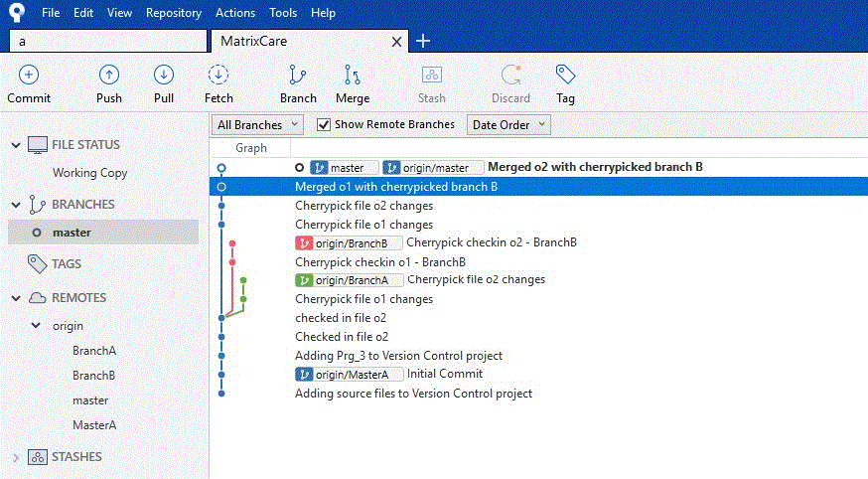868x479 pixels.
Task: Switch to the tab labeled a
Action: pos(108,41)
